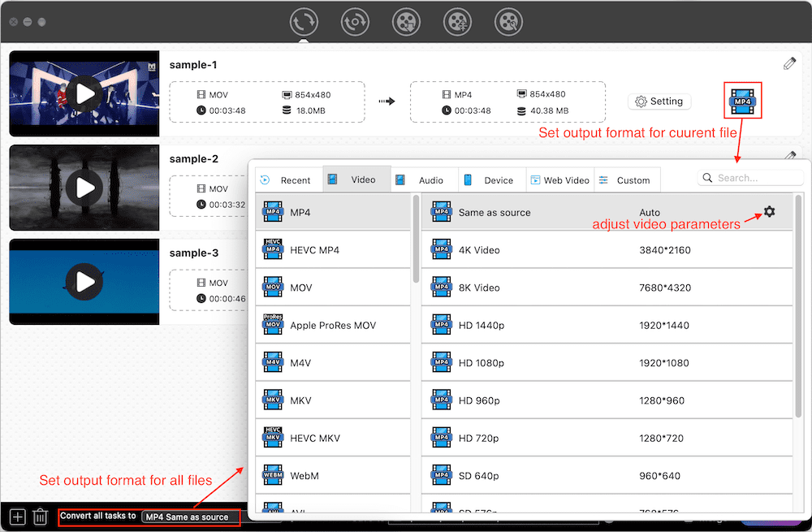812x532 pixels.
Task: Switch to the Video tab
Action: 356,179
